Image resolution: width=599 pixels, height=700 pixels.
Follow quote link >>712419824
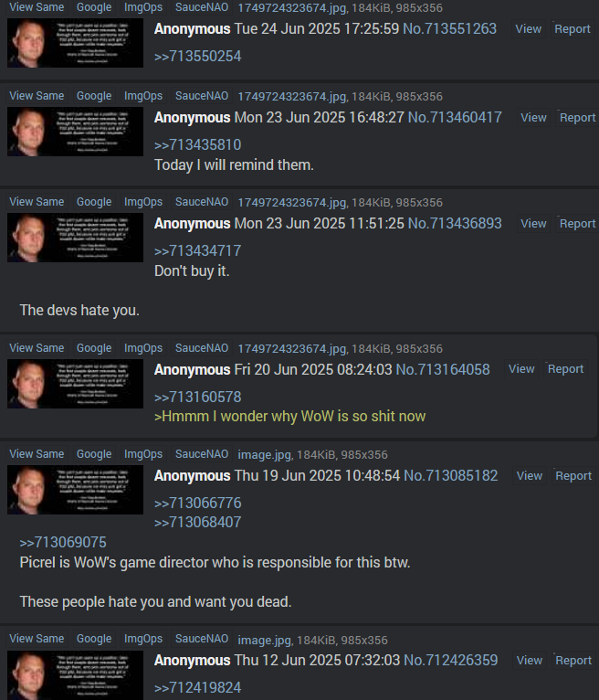[197, 687]
